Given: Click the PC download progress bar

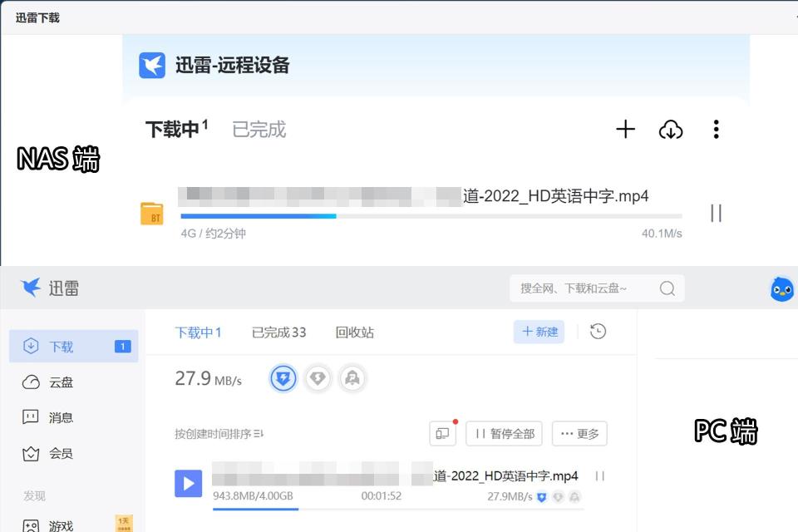Looking at the screenshot, I should coord(398,509).
